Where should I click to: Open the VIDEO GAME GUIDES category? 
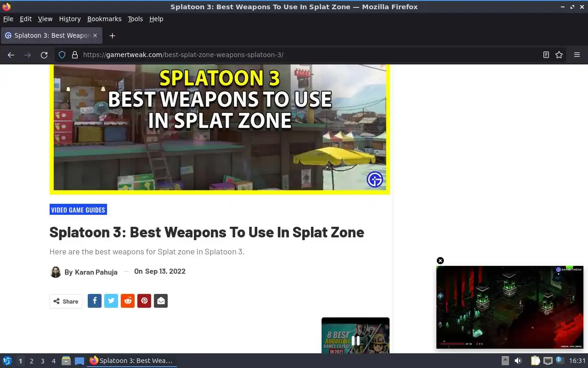(x=78, y=210)
